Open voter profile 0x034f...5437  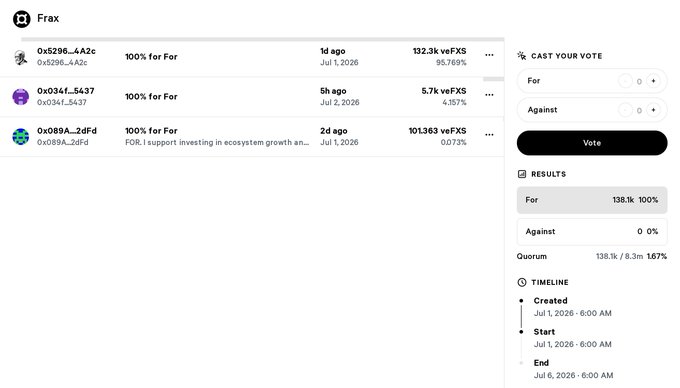(x=65, y=91)
